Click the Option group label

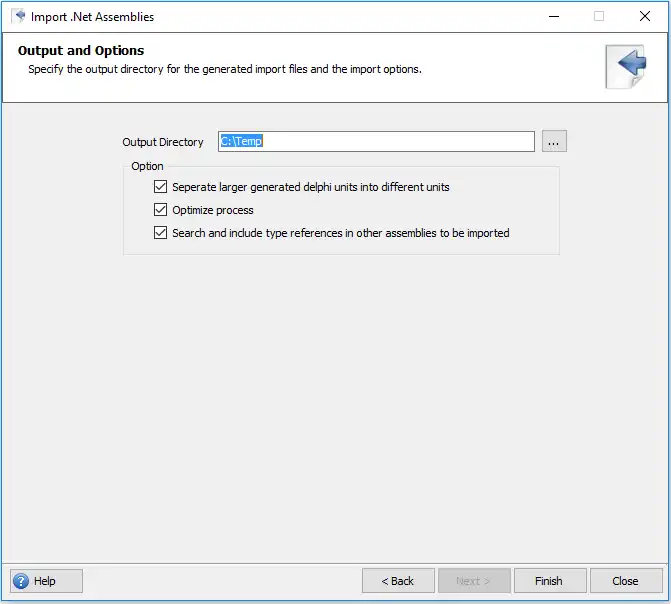[147, 166]
